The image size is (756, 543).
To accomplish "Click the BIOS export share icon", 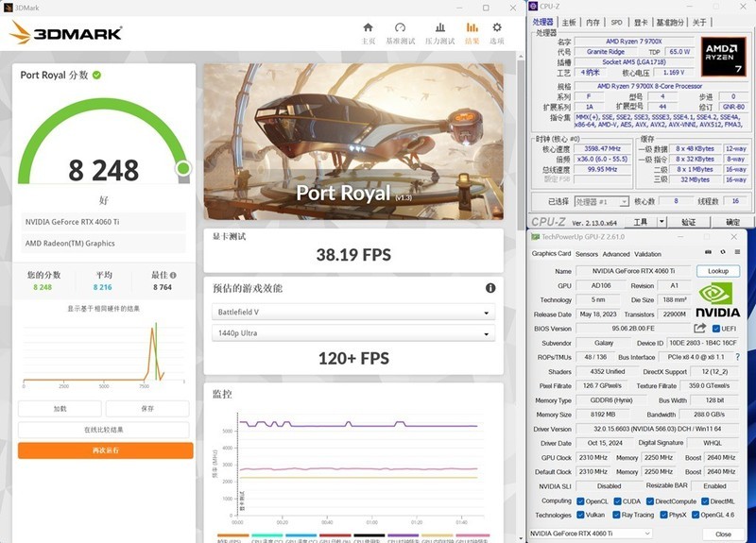I will click(x=700, y=329).
